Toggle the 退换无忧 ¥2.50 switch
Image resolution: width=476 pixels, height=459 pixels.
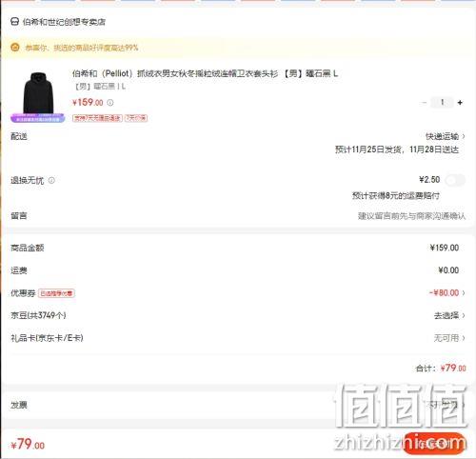coord(455,180)
